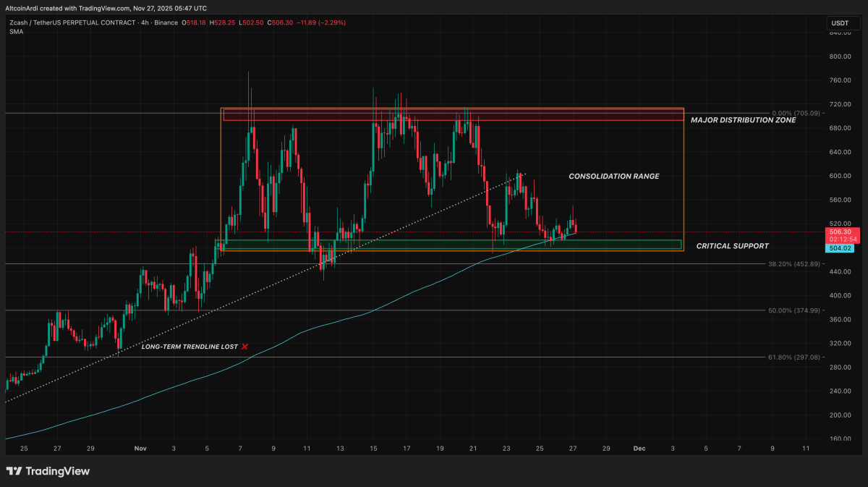Click the 38.20% (452.89) Fibonacci label
The width and height of the screenshot is (868, 487).
coord(793,264)
